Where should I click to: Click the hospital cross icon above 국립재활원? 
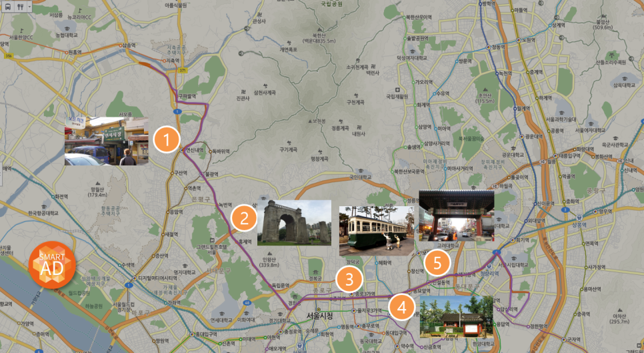coord(397,90)
